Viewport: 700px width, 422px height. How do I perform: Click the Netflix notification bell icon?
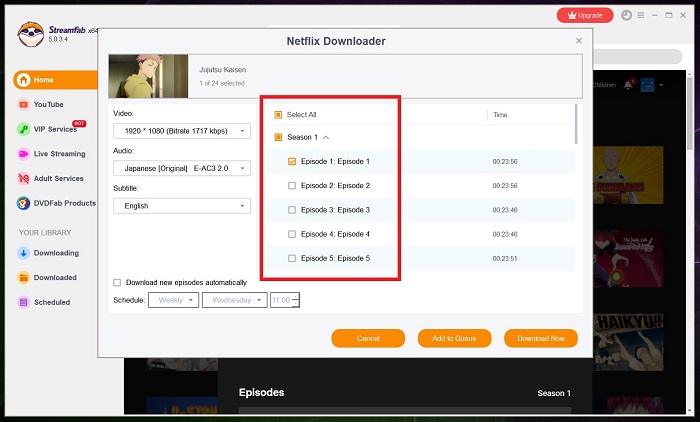point(628,84)
